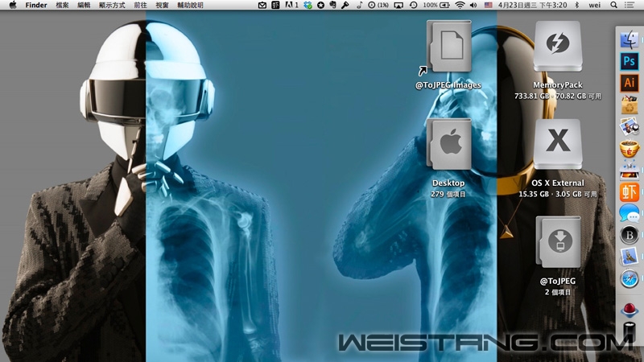Open the input source flag menu

488,5
